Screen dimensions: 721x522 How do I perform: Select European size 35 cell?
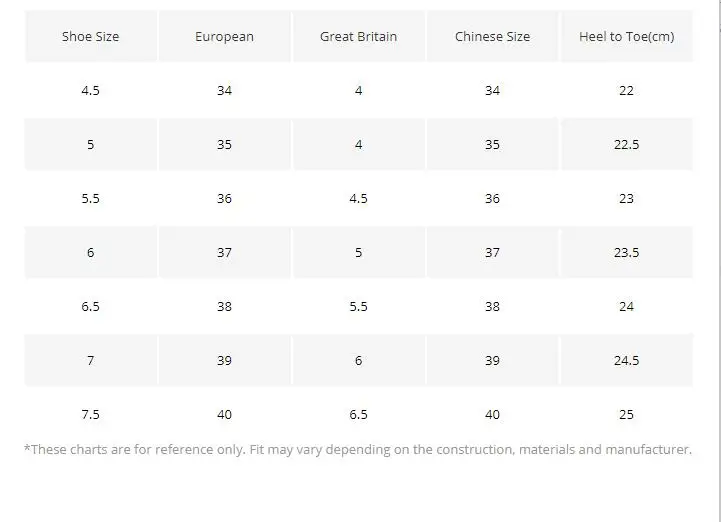click(x=224, y=144)
